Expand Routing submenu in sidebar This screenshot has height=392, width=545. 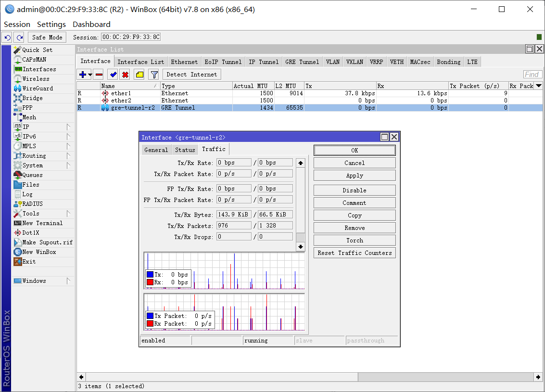pos(68,156)
